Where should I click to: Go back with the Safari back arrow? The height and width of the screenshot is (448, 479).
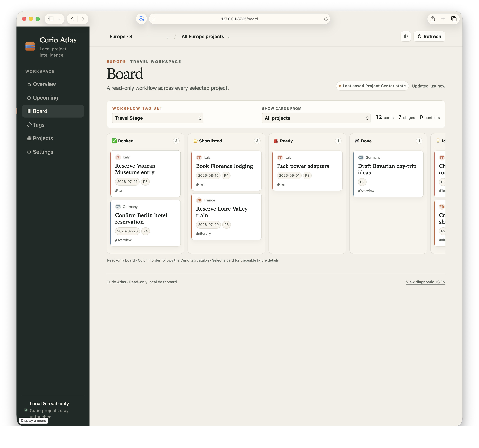click(72, 19)
